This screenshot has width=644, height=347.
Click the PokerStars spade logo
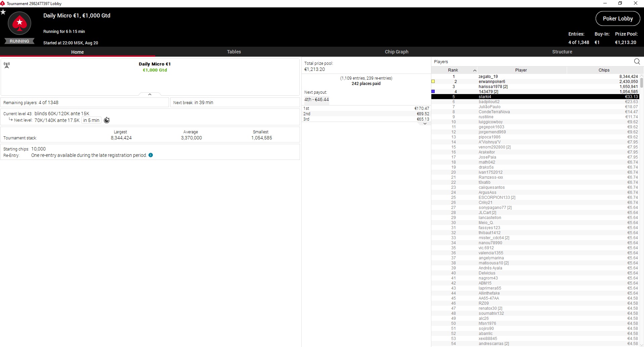[x=19, y=23]
